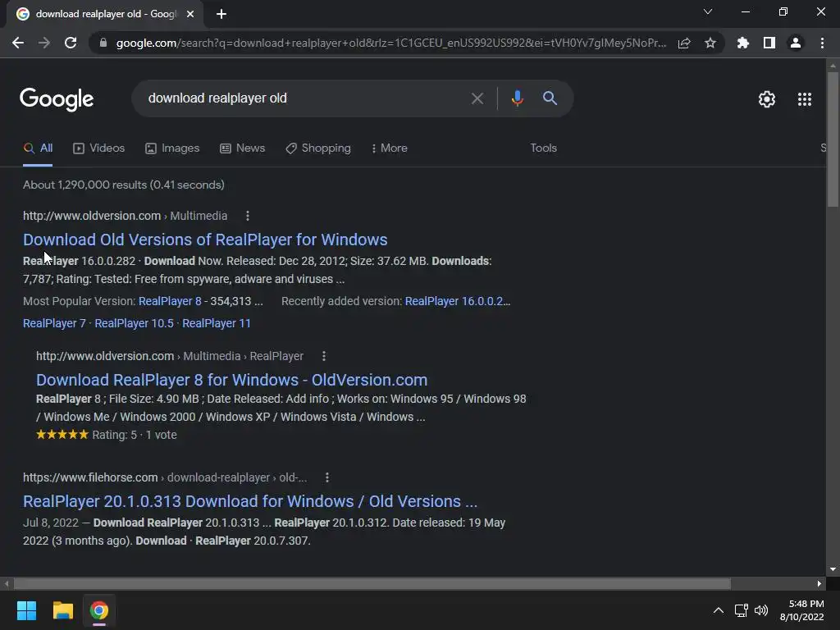Image resolution: width=840 pixels, height=630 pixels.
Task: Open options for the RealPlayer 8 result
Action: [x=324, y=356]
